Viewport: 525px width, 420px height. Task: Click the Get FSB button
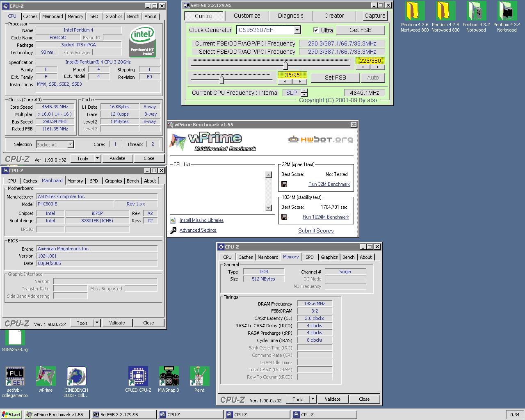(x=361, y=30)
